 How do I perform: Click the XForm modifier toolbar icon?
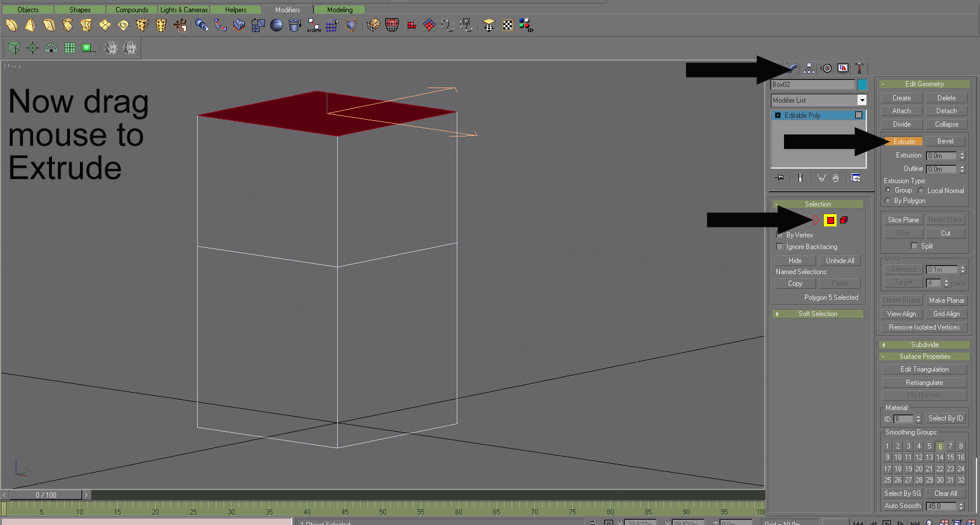tap(314, 25)
